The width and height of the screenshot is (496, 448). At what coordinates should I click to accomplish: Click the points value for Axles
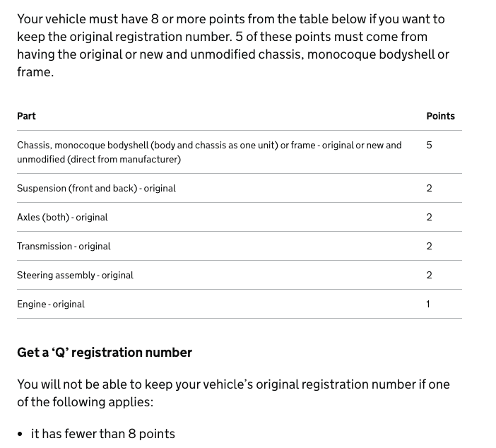point(430,218)
